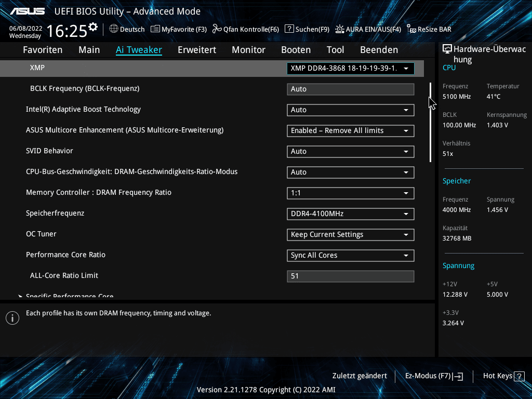This screenshot has width=532, height=399.
Task: Open the Tool tab
Action: click(335, 50)
